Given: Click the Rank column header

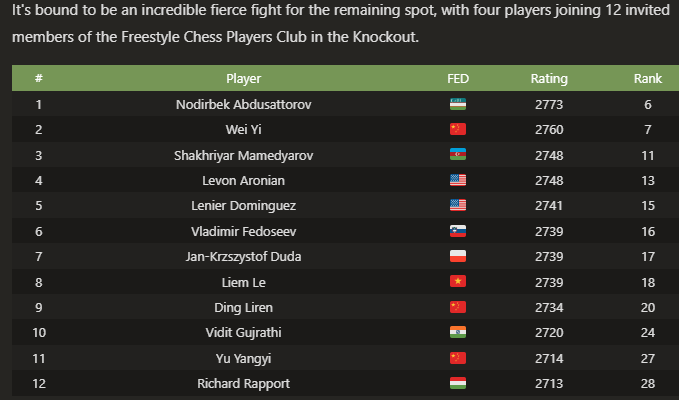Looking at the screenshot, I should [648, 78].
